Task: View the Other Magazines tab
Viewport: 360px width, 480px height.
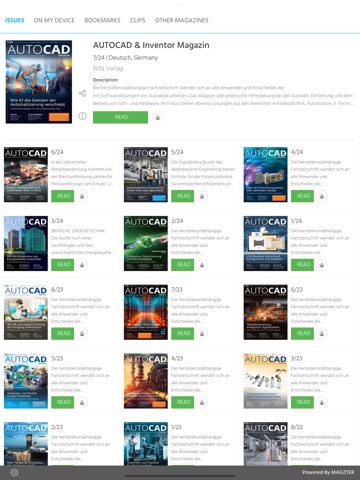Action: (x=182, y=20)
